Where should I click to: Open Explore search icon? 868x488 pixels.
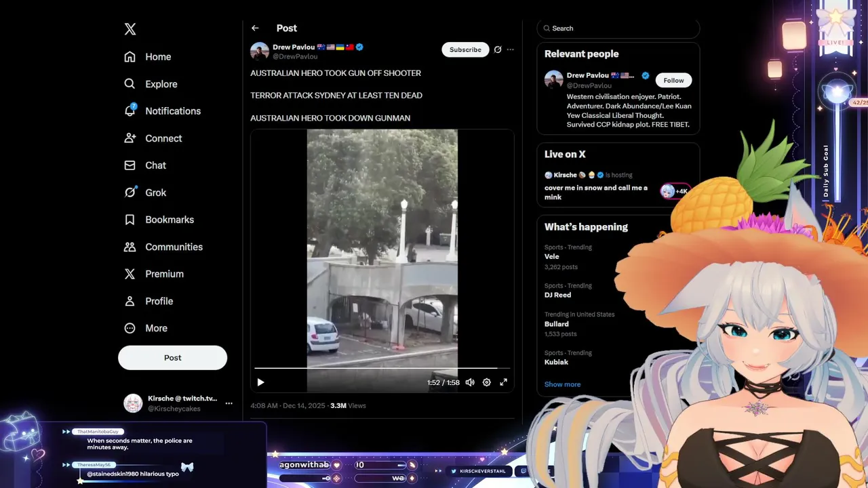point(130,84)
